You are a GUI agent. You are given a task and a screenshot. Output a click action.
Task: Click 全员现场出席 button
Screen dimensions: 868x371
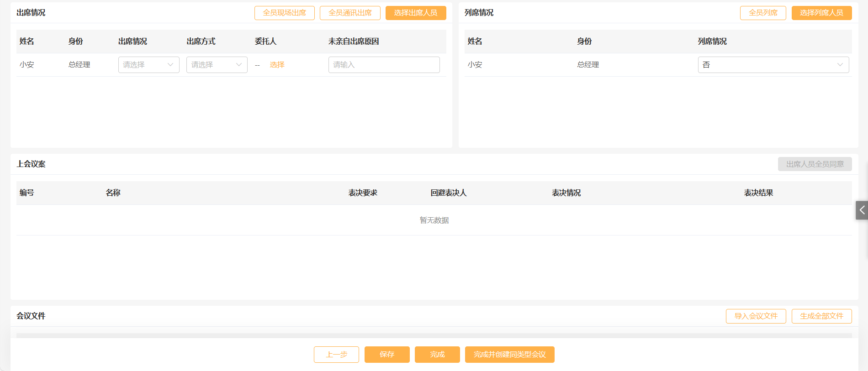coord(285,13)
